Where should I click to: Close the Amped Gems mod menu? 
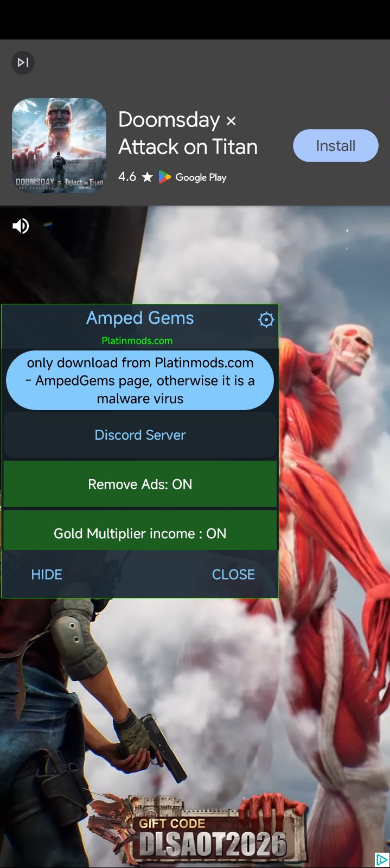pyautogui.click(x=233, y=575)
